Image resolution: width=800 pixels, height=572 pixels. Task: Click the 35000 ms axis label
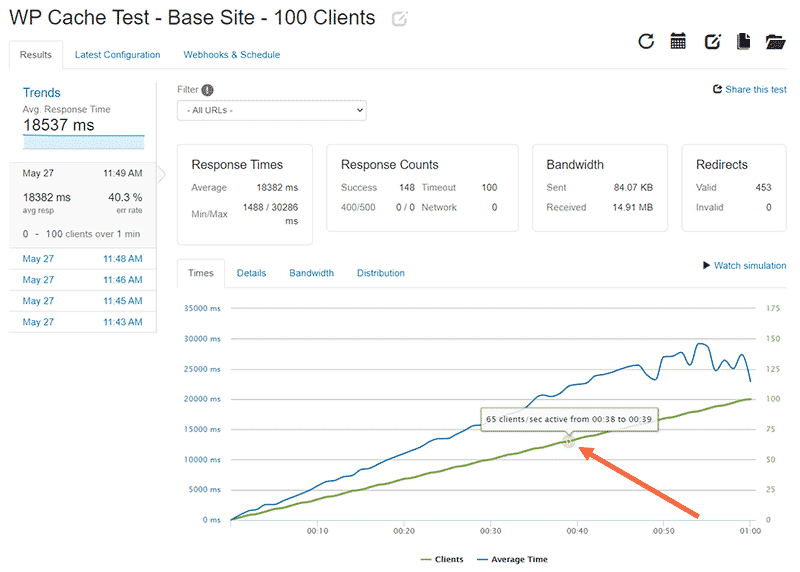click(x=202, y=308)
